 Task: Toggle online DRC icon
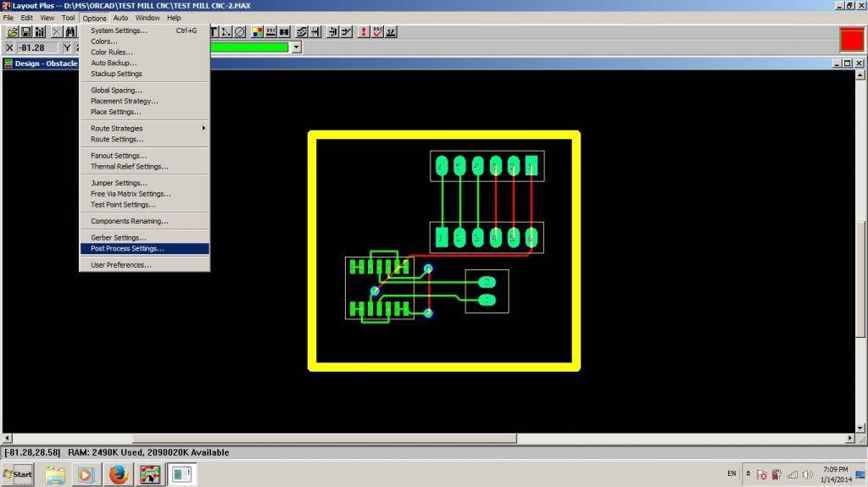270,32
